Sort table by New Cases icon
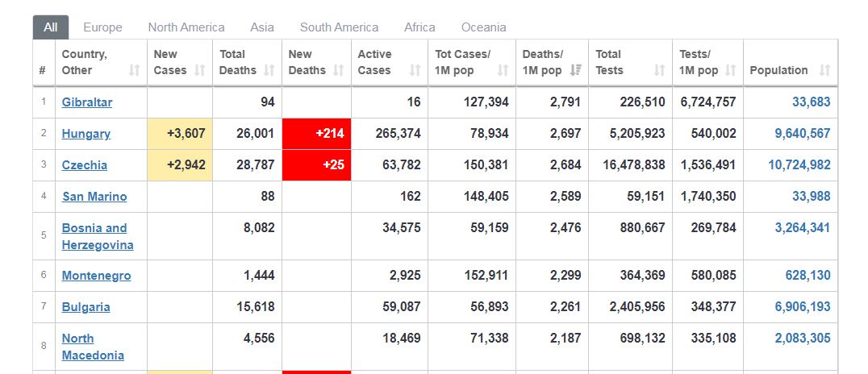 point(200,70)
